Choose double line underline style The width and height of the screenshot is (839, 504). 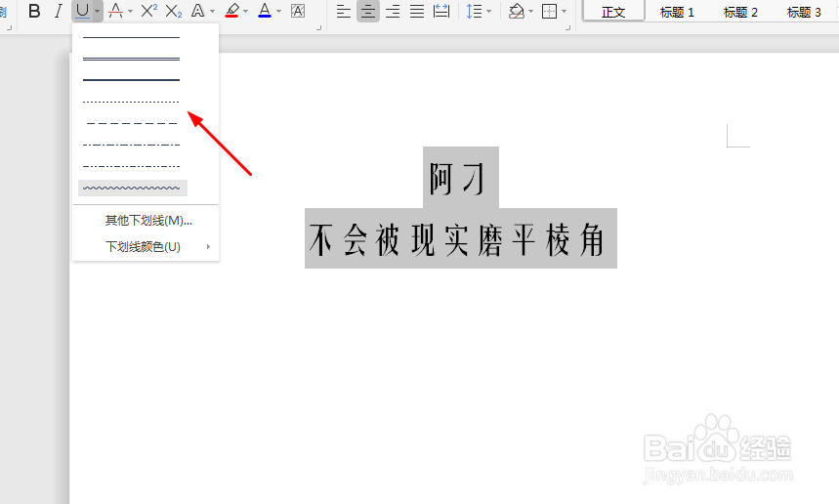pyautogui.click(x=132, y=59)
